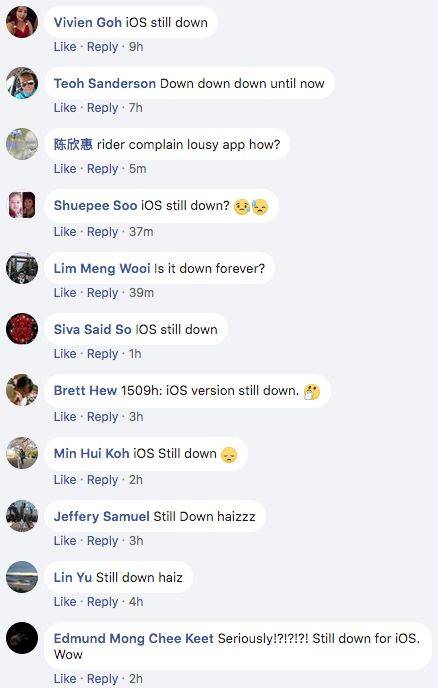
Task: Open Lin Yu's profile photo
Action: [x=22, y=577]
